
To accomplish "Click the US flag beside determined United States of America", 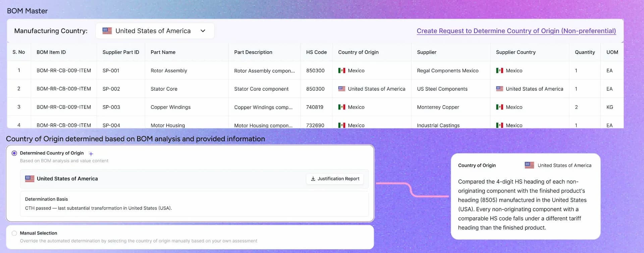I will tap(30, 179).
